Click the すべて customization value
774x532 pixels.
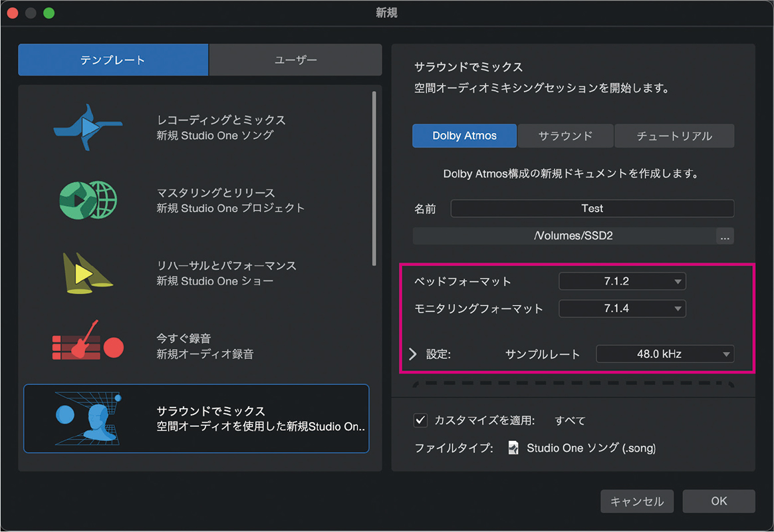570,420
